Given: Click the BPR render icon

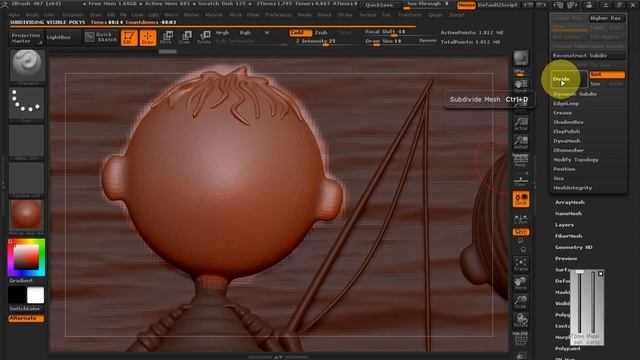Looking at the screenshot, I should point(521,58).
